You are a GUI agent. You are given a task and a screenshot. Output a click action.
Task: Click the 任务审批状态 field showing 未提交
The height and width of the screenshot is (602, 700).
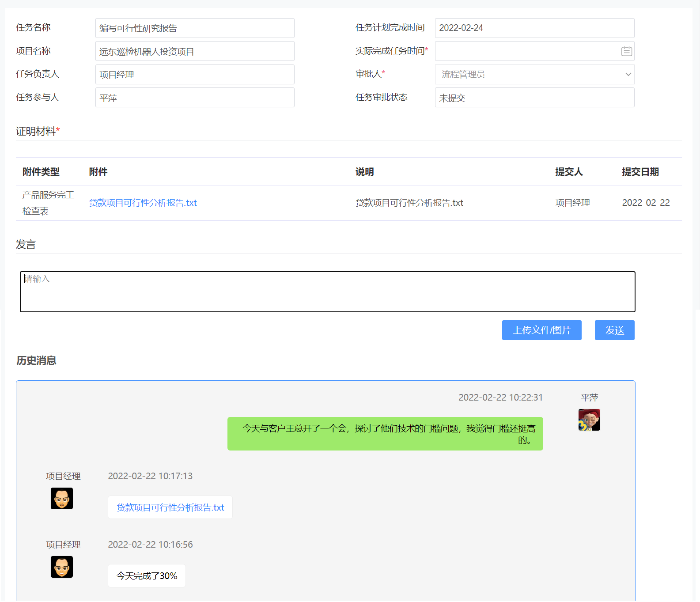click(534, 98)
